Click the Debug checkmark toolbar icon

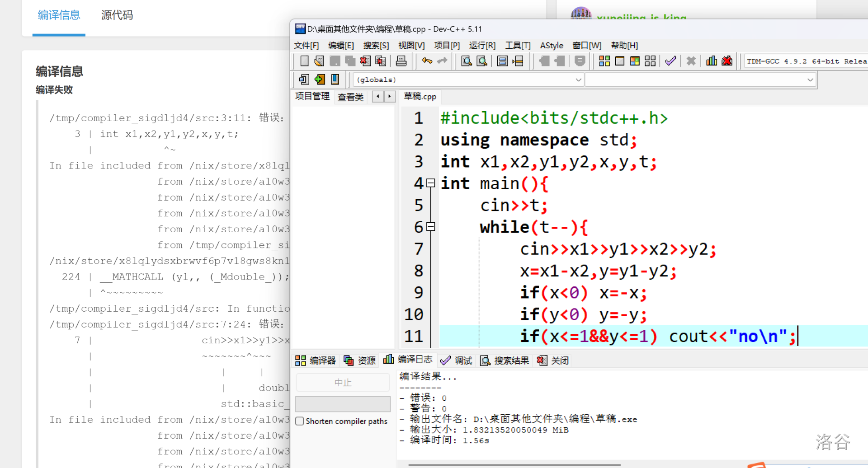pyautogui.click(x=670, y=61)
